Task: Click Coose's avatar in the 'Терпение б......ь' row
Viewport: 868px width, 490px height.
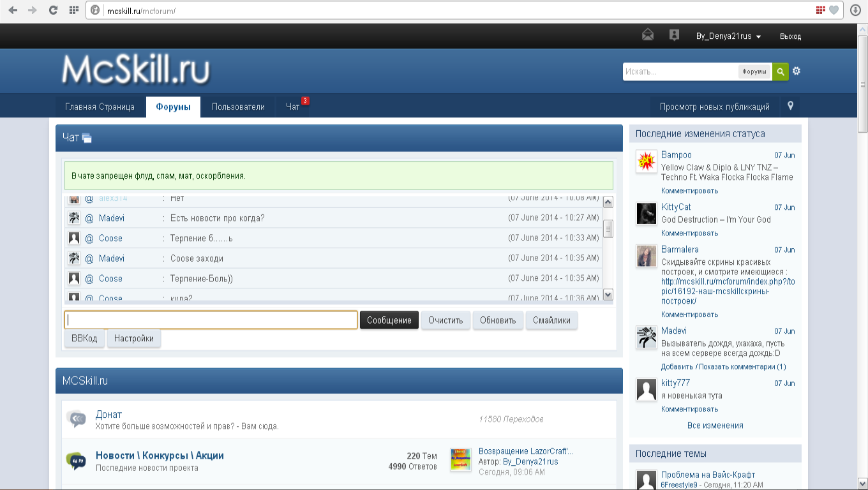Action: [74, 238]
